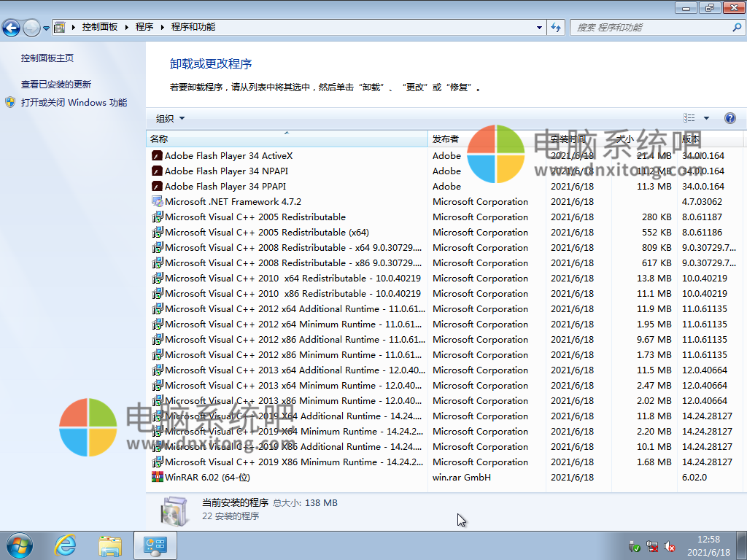Expand the breadcrumb arrow after 程序
The image size is (747, 560).
click(x=163, y=27)
